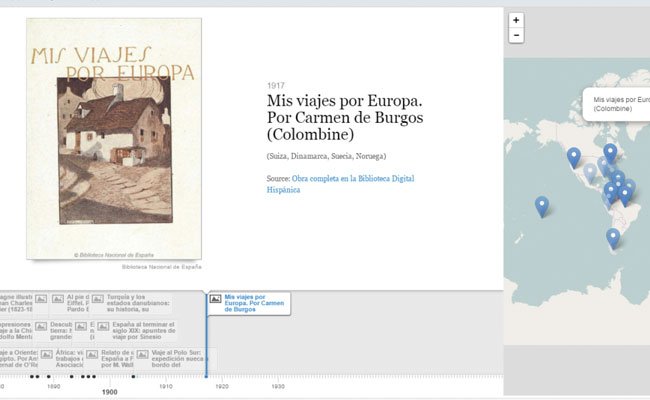This screenshot has width=650, height=400.
Task: Click image icon beside Al pie de Eiffel event
Action: (58, 298)
